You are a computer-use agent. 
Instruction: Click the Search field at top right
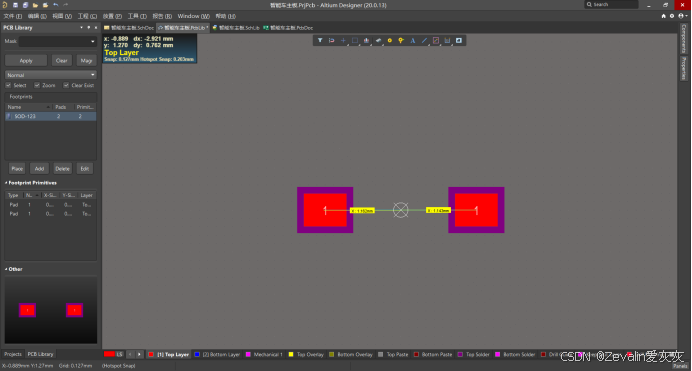612,4
